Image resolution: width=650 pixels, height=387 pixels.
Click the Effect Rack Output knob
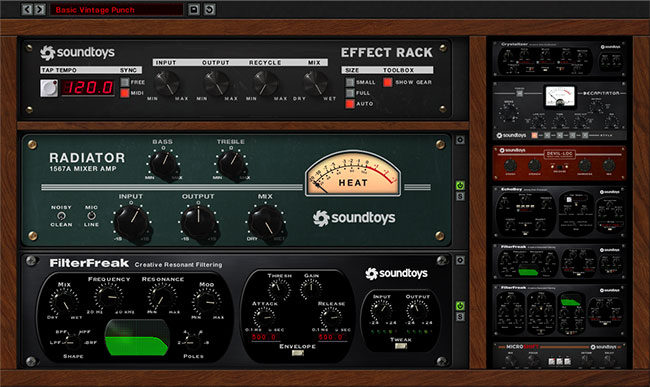coord(216,83)
